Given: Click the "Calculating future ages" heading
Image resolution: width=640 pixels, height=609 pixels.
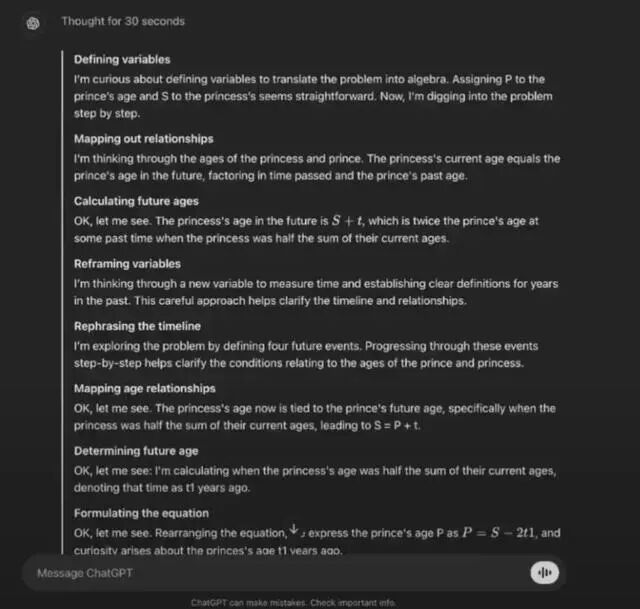Looking at the screenshot, I should [x=136, y=201].
